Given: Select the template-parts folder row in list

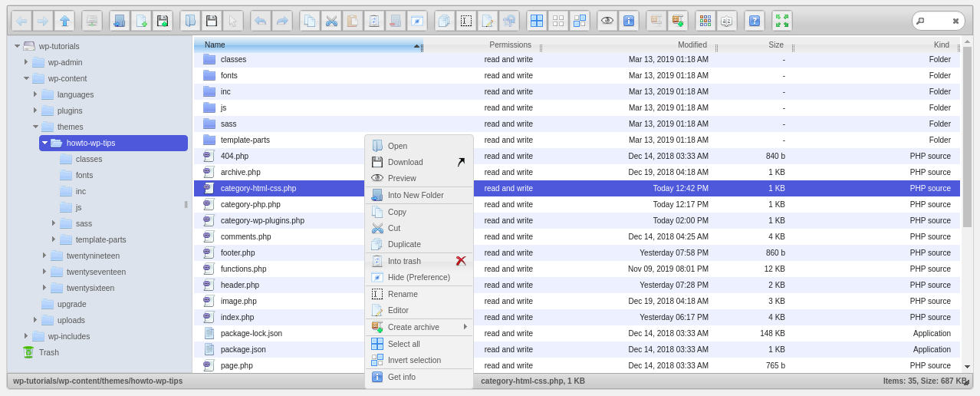Looking at the screenshot, I should point(577,140).
